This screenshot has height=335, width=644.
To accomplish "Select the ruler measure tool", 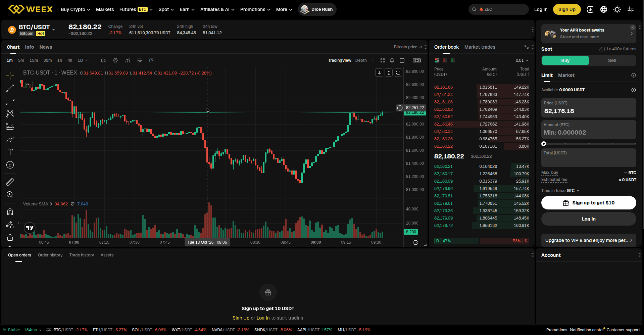I will click(x=10, y=182).
